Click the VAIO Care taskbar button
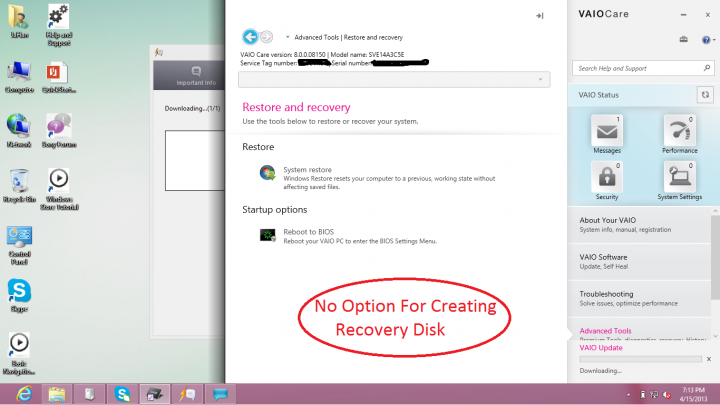This screenshot has height=405, width=720. pyautogui.click(x=154, y=394)
